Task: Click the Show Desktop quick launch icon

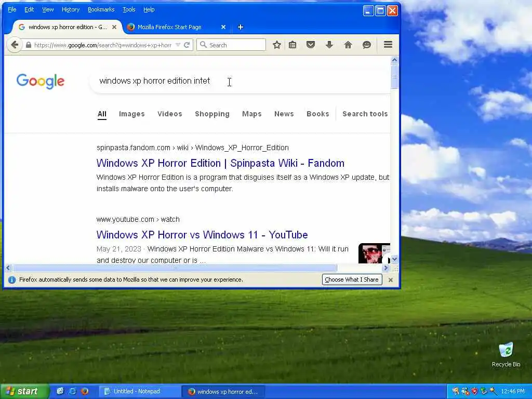Action: [60, 391]
